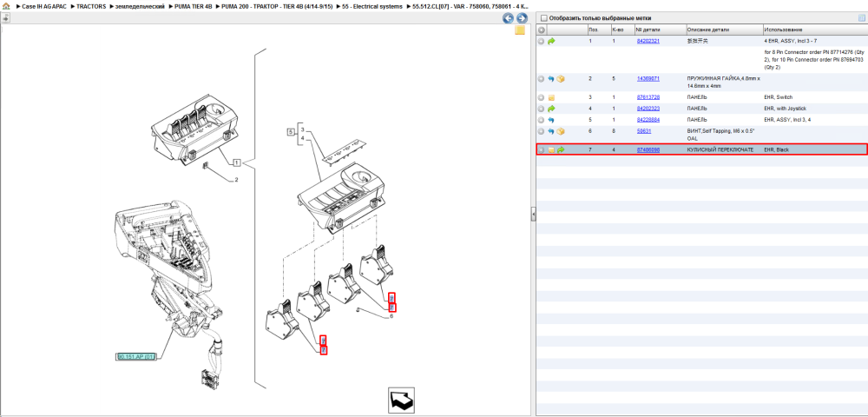Sort by 'Использование' column header

[x=814, y=30]
